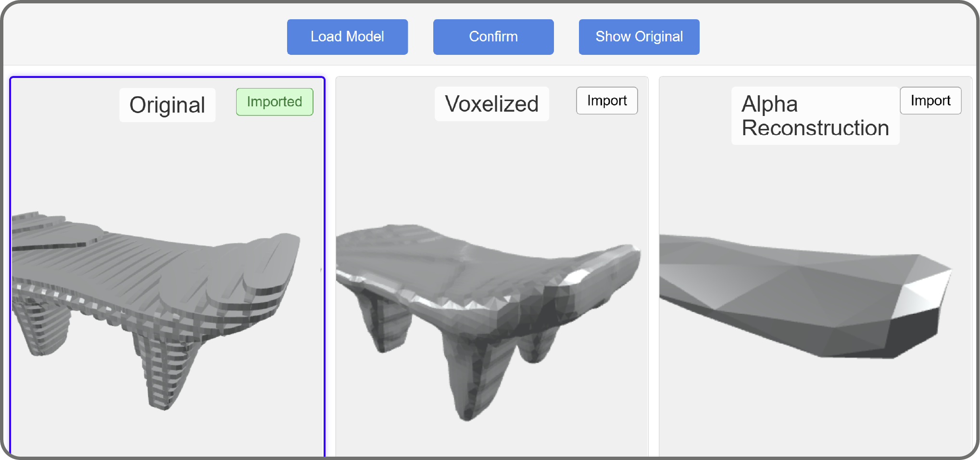Viewport: 980px width, 460px height.
Task: Click the Original panel title
Action: coord(167,105)
